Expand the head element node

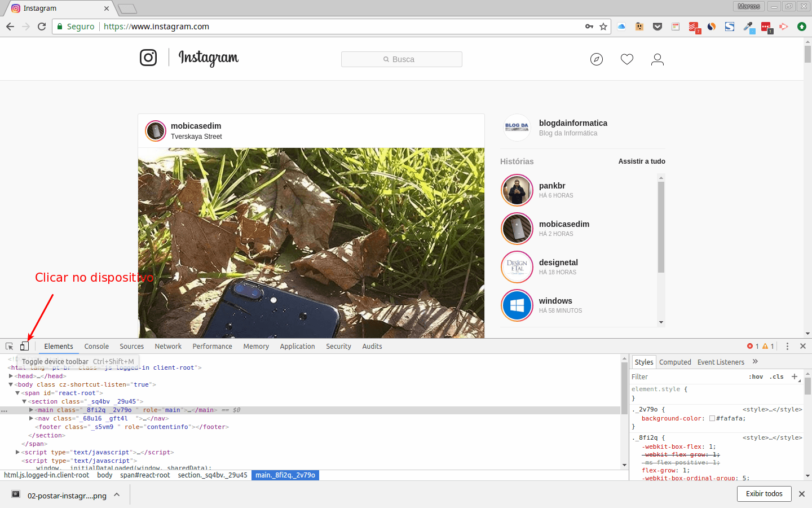click(11, 376)
